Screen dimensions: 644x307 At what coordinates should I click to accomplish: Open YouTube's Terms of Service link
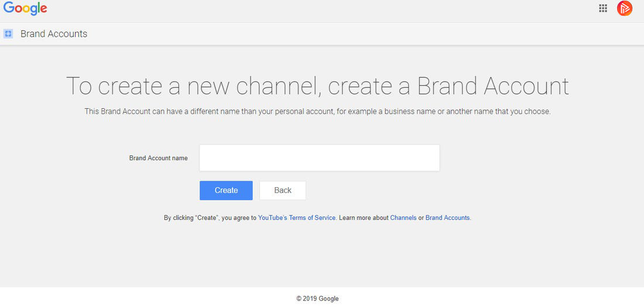[x=297, y=218]
